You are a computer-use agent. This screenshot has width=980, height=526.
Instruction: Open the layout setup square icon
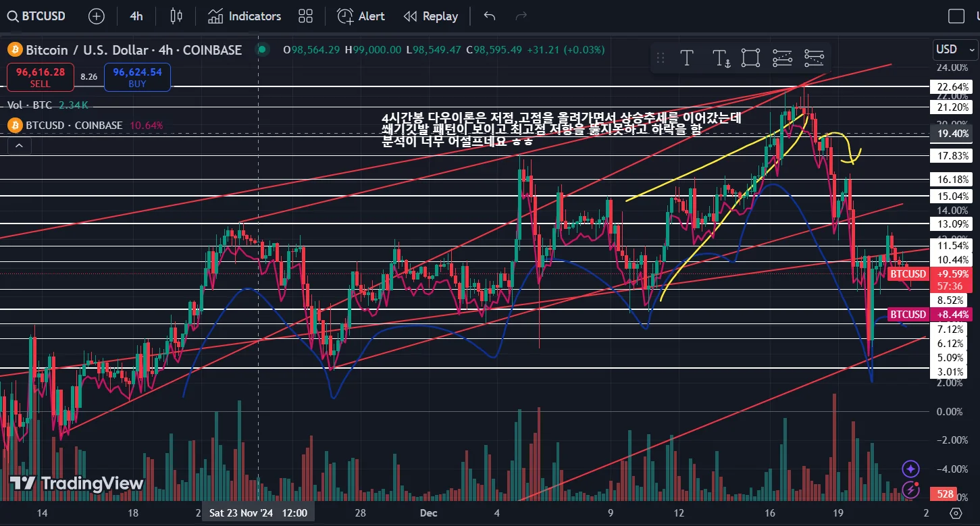coord(956,16)
